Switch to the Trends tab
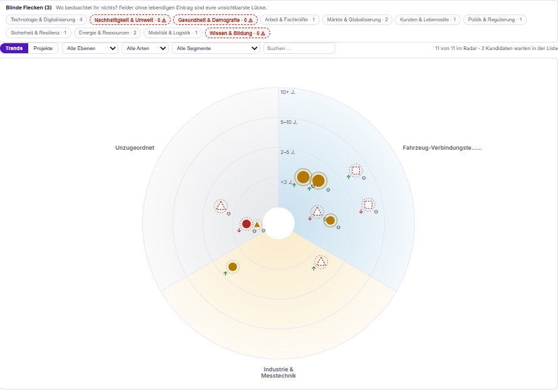The width and height of the screenshot is (558, 392). (14, 48)
